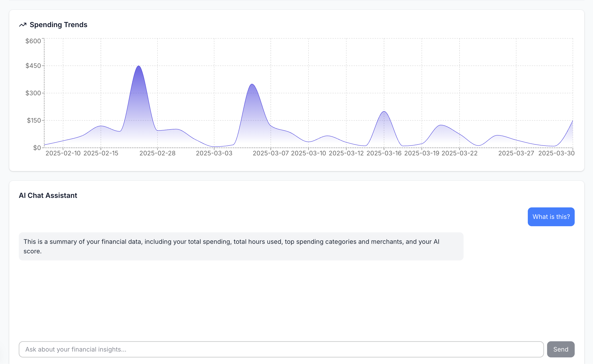Image resolution: width=593 pixels, height=364 pixels.
Task: Click the 2025-03-03 x-axis date label
Action: (214, 153)
